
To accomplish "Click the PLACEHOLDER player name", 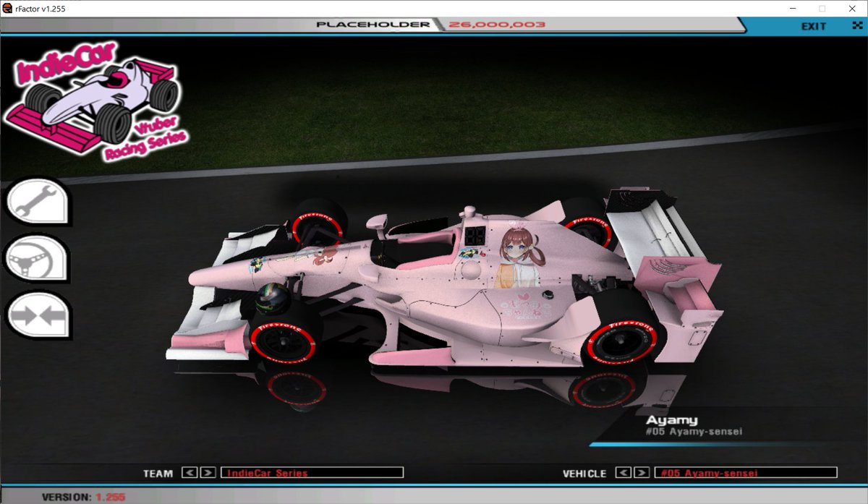I will click(x=373, y=25).
